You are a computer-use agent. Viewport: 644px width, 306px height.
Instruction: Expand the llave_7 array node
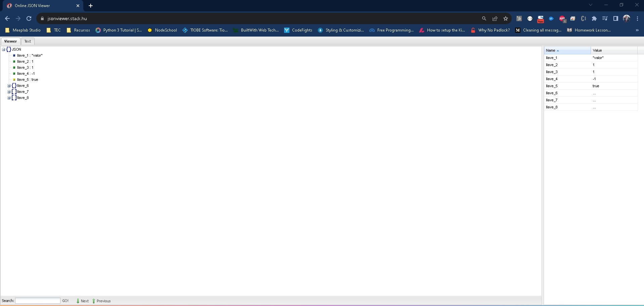(x=9, y=92)
